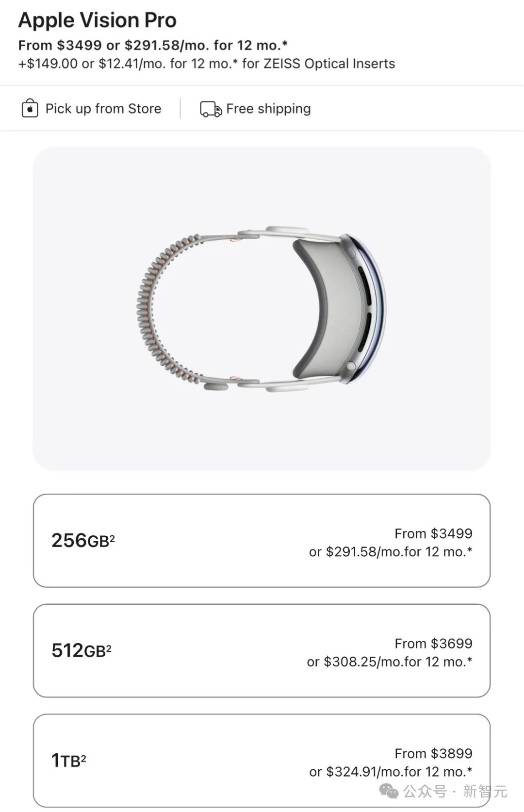Image resolution: width=524 pixels, height=812 pixels.
Task: Click the ZEISS Optical Inserts pricing line
Action: coord(207,64)
